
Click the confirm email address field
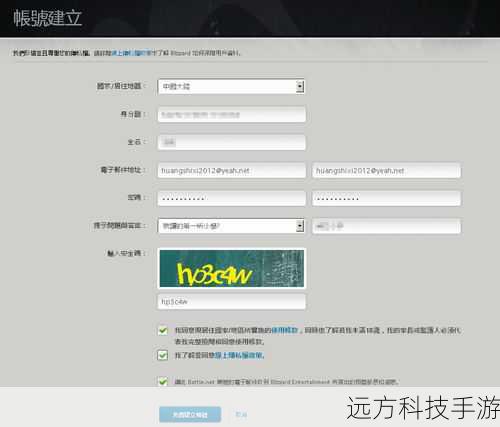[x=386, y=170]
